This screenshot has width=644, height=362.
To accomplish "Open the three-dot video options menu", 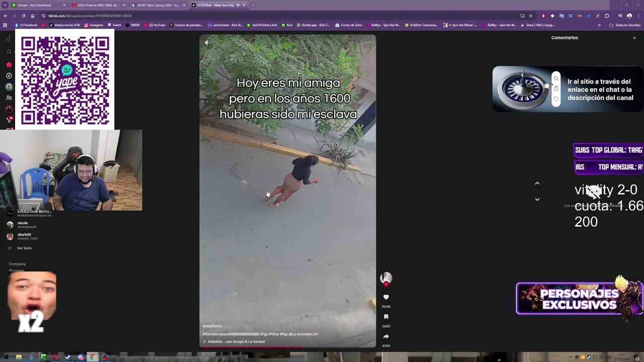I will tap(368, 43).
